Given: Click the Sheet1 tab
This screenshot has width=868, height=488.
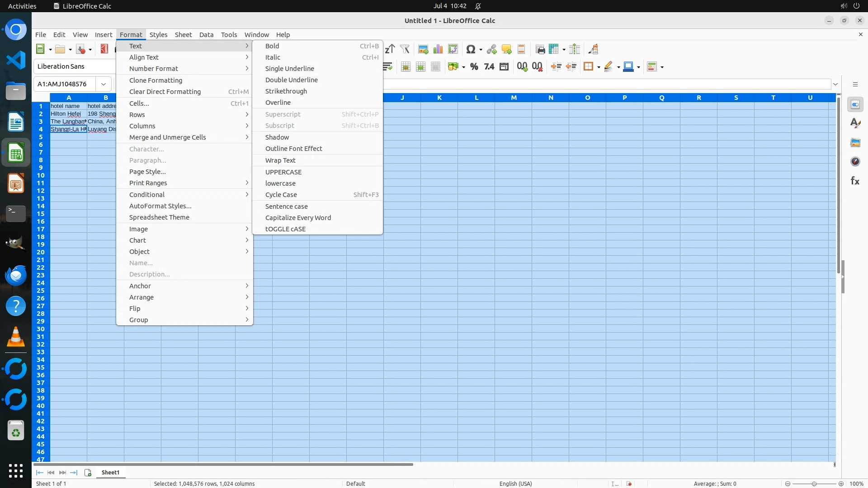Looking at the screenshot, I should (x=110, y=472).
